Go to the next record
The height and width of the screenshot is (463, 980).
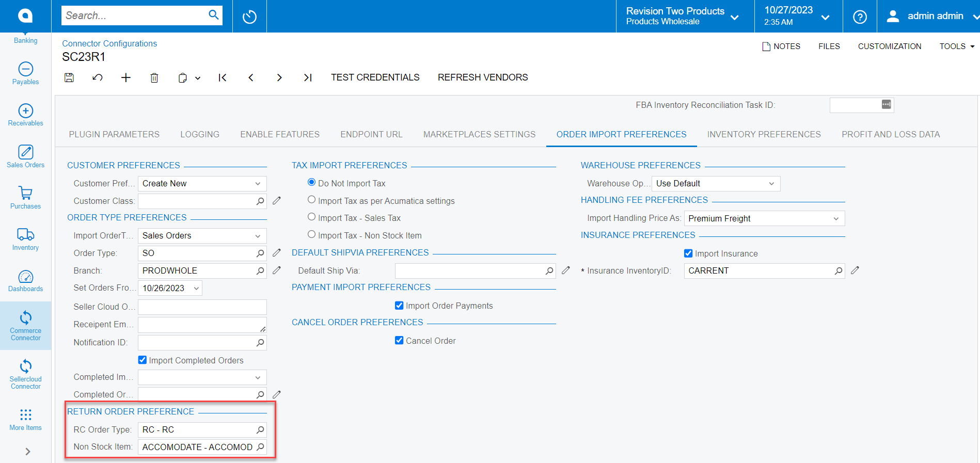[279, 77]
